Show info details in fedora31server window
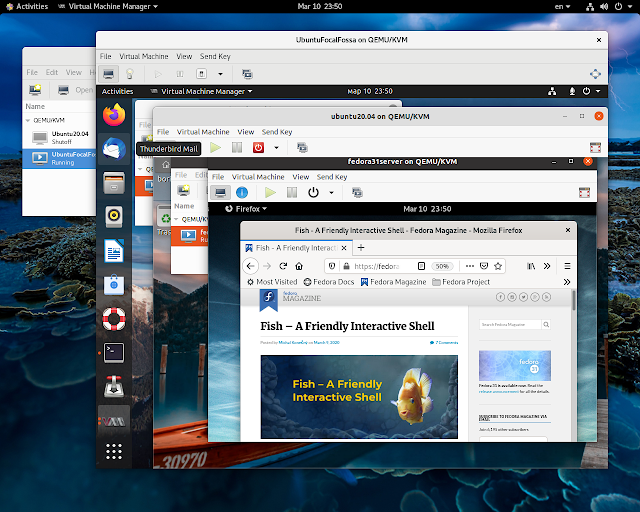The image size is (640, 512). [x=242, y=192]
